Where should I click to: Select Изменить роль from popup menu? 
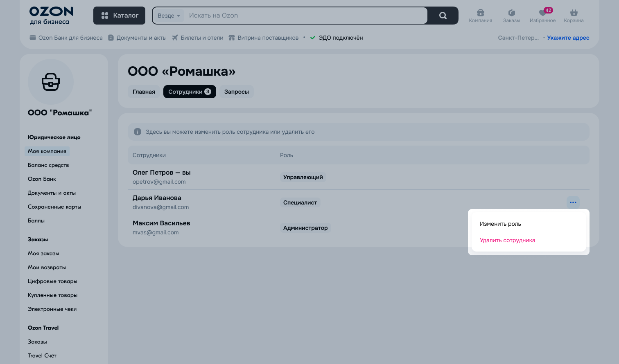(x=500, y=224)
